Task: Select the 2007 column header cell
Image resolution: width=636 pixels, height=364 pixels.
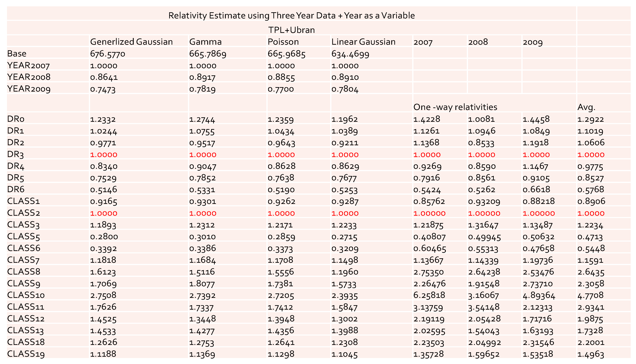Action: pyautogui.click(x=423, y=42)
